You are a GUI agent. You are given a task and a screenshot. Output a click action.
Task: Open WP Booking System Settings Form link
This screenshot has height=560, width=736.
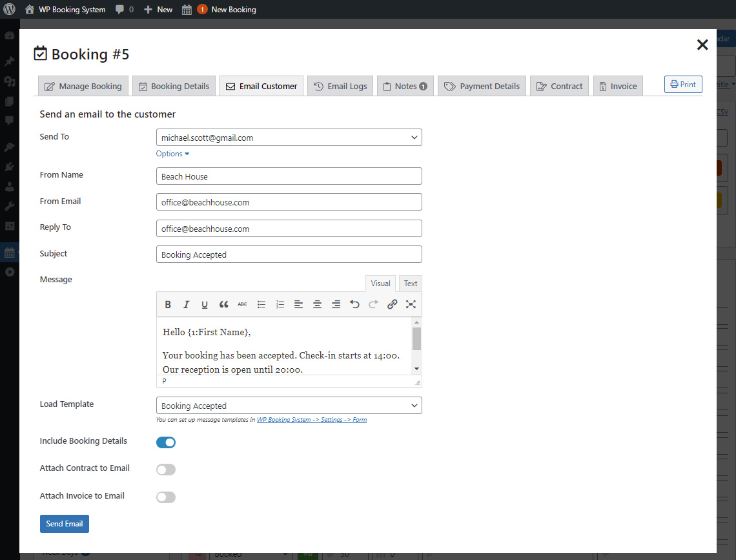[312, 420]
